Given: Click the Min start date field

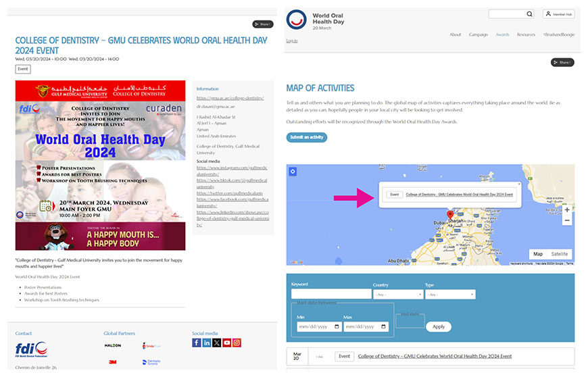Looking at the screenshot, I should point(319,326).
